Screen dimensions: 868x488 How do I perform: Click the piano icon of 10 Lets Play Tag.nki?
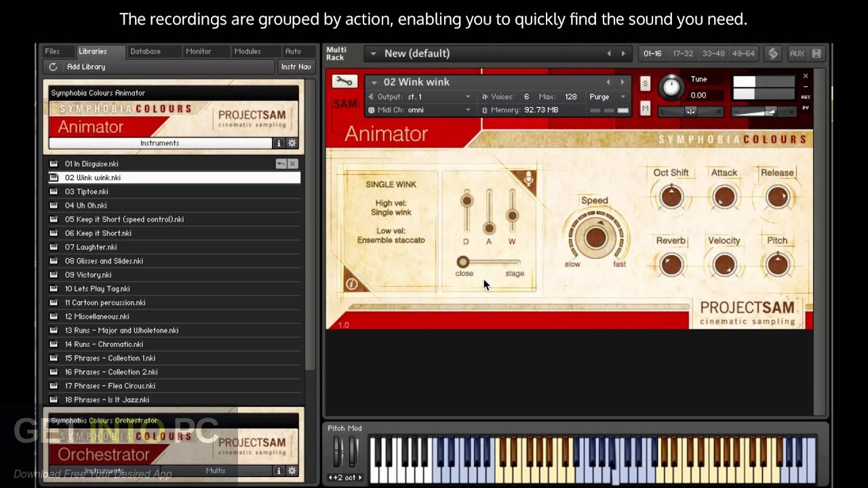54,289
